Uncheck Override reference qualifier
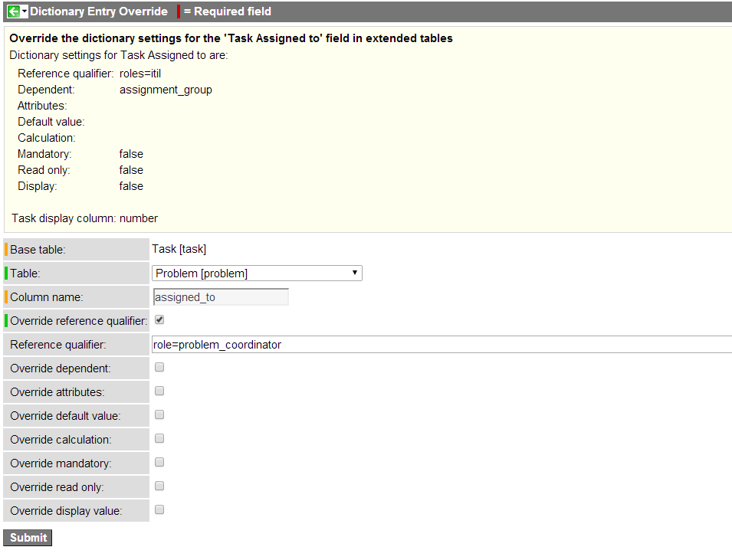 coord(158,319)
